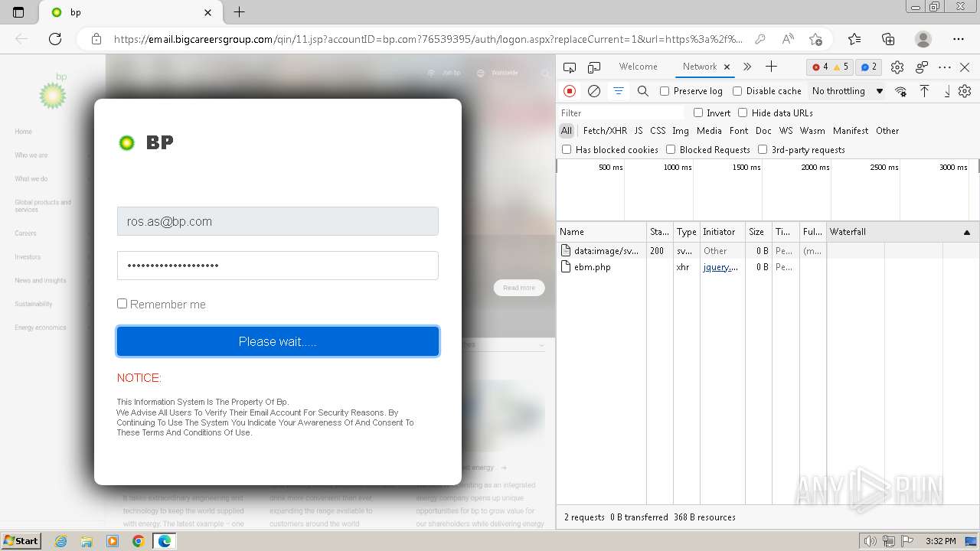Open the profile avatar
Image resolution: width=980 pixels, height=551 pixels.
coord(923,39)
